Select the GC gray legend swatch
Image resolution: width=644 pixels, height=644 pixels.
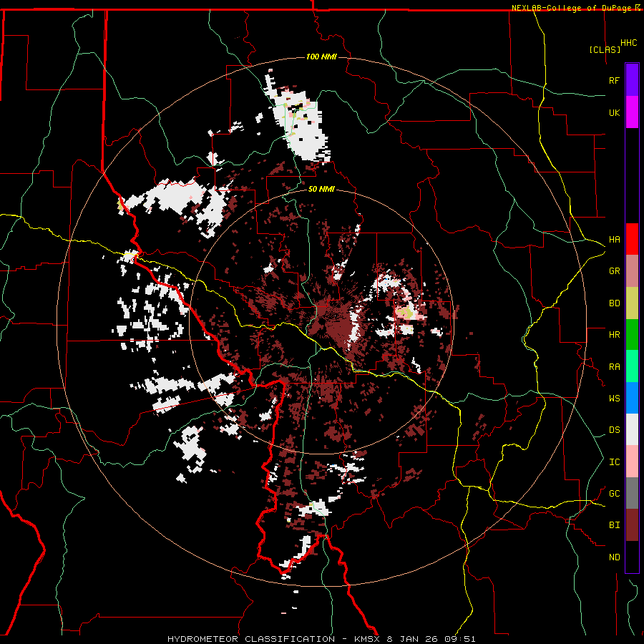click(x=632, y=493)
